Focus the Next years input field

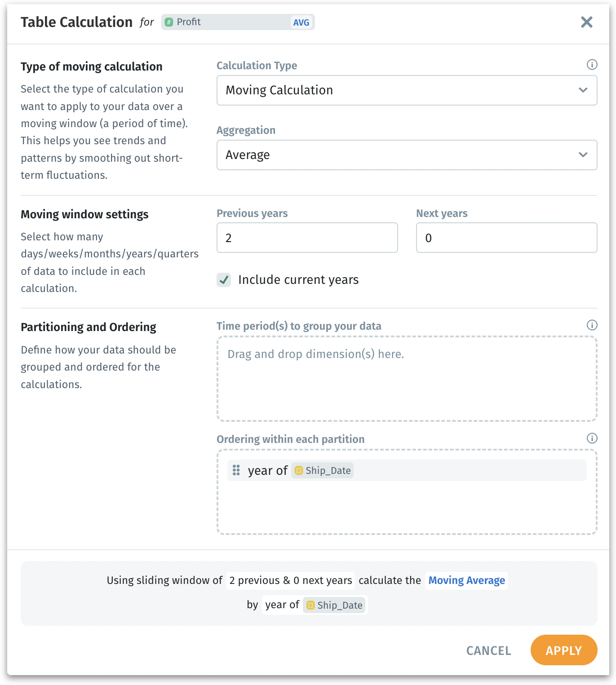(506, 238)
